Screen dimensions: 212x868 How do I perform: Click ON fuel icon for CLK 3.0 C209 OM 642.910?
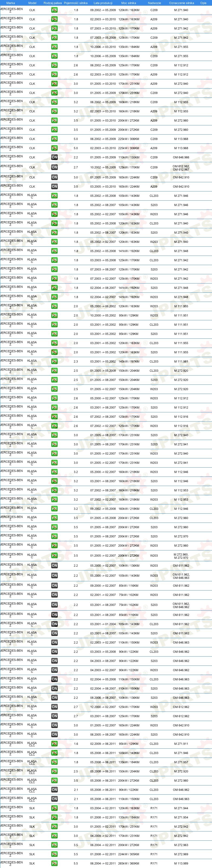(54, 177)
